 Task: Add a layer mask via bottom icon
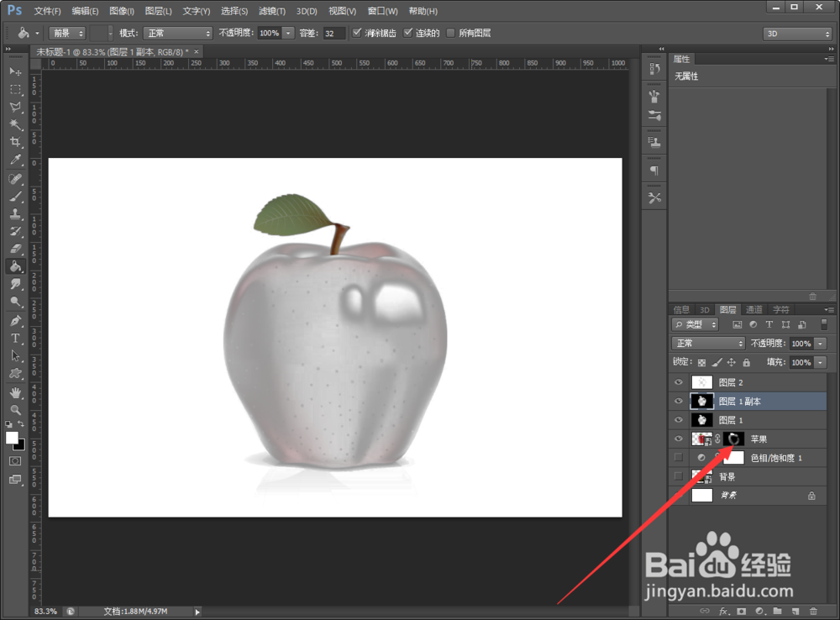click(x=742, y=611)
